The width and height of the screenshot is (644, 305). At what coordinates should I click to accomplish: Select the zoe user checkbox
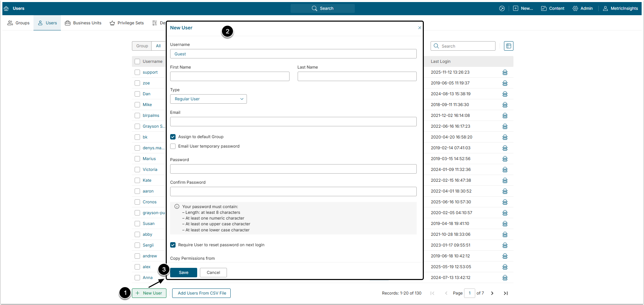coord(137,83)
